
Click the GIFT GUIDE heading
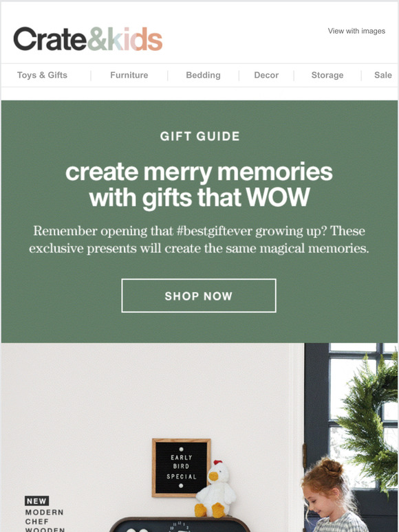(x=199, y=136)
